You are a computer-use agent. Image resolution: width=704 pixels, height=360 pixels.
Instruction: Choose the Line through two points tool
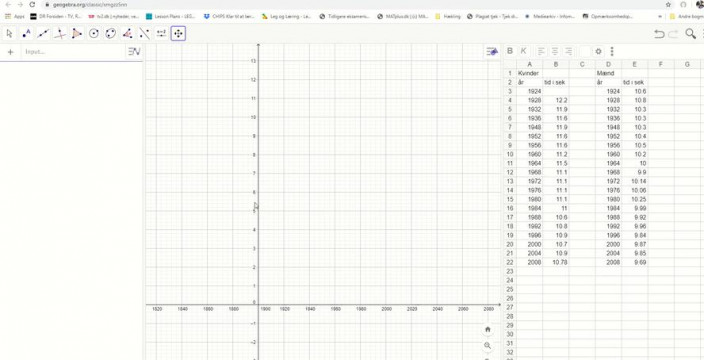44,34
